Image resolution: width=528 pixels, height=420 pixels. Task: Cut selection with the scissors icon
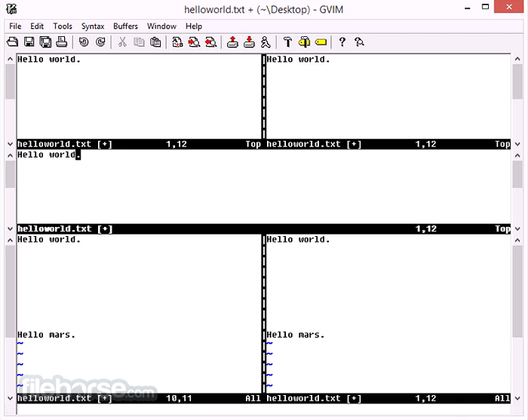click(x=122, y=42)
